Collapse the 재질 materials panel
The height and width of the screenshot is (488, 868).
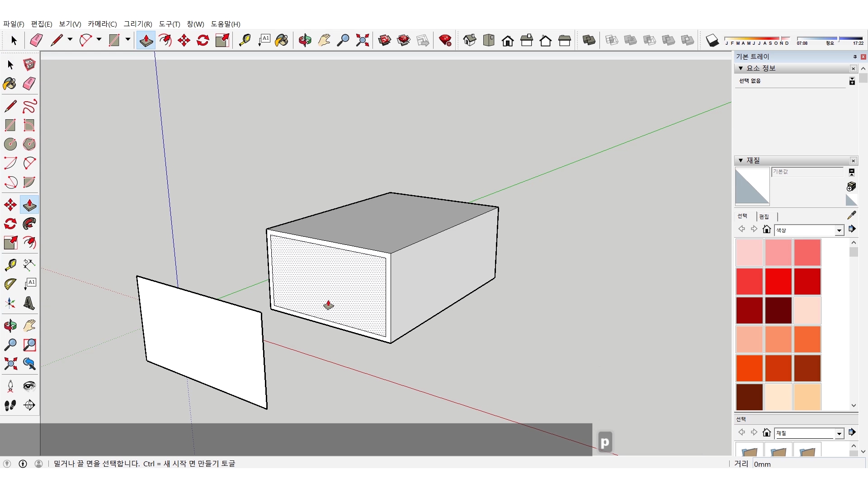[741, 160]
